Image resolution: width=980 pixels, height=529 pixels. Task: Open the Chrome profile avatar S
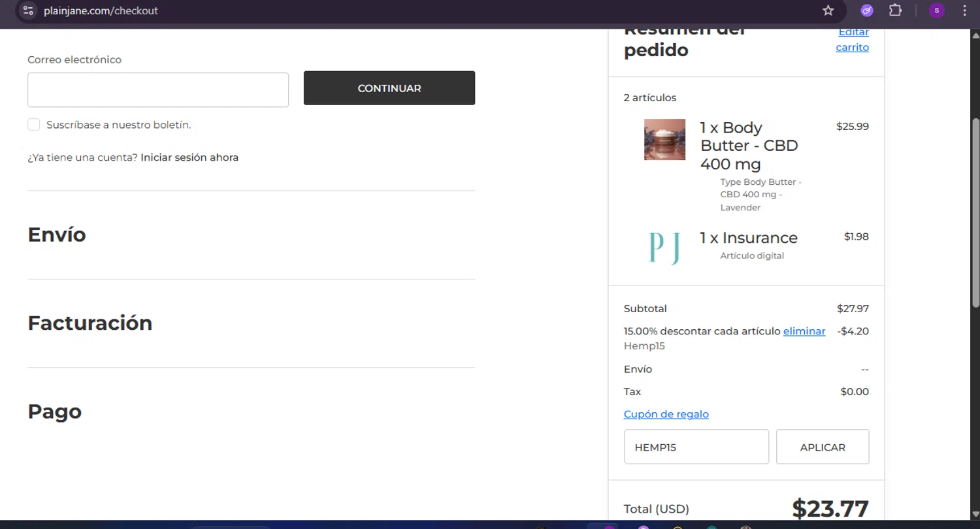(x=937, y=10)
